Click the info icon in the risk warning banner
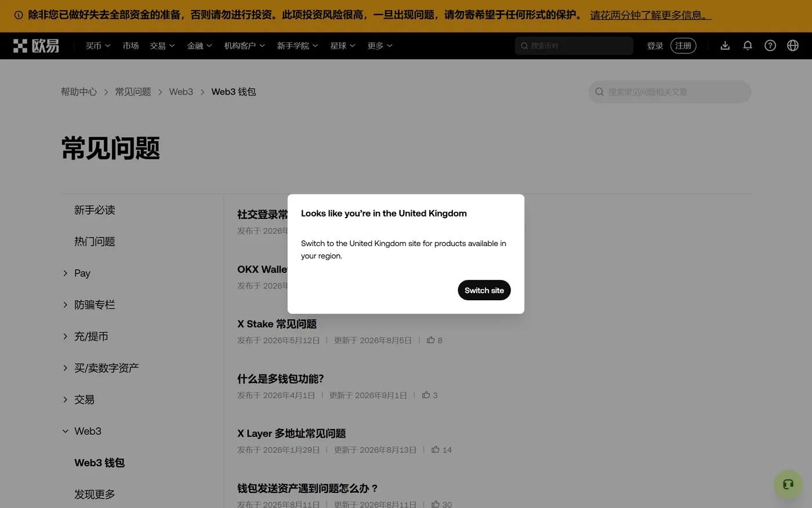The image size is (812, 508). click(x=19, y=15)
